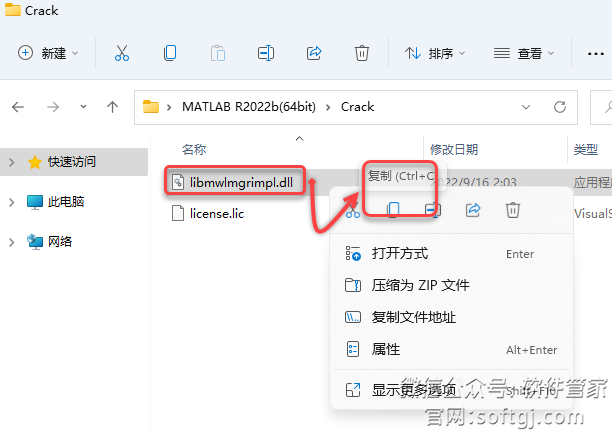Click the search box magnifier field
The width and height of the screenshot is (612, 434).
pos(601,107)
